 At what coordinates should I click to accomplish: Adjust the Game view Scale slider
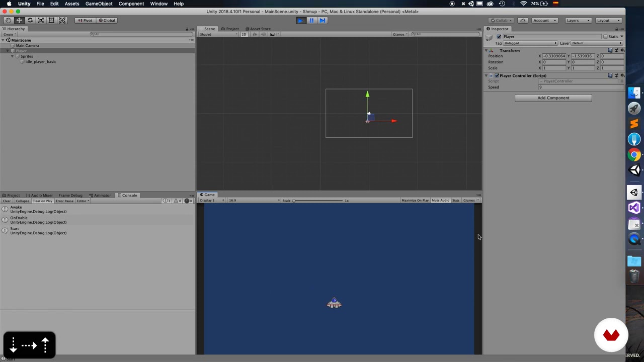318,201
